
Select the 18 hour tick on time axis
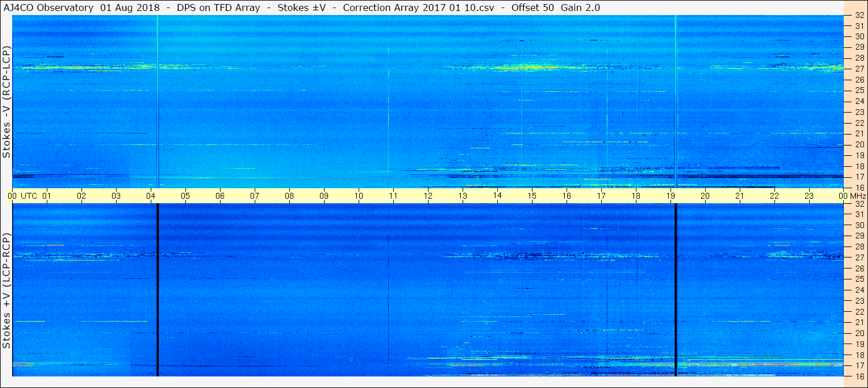tap(636, 196)
